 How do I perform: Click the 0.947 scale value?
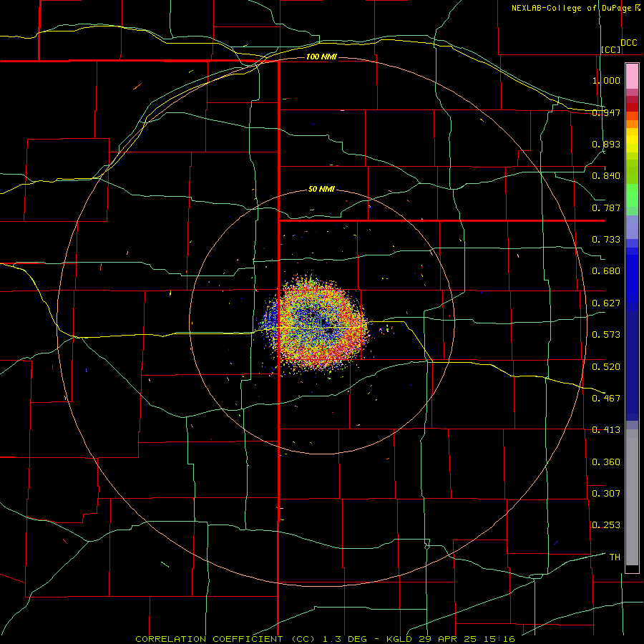(606, 112)
